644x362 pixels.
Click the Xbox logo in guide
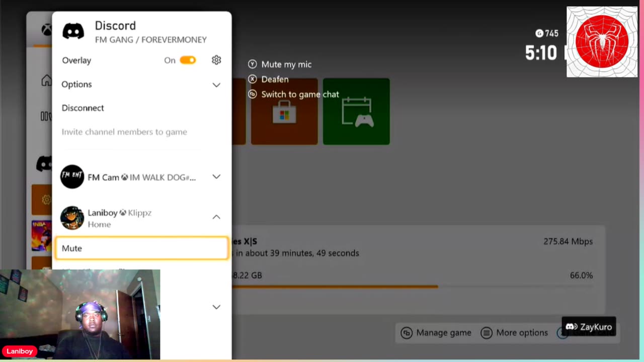click(x=46, y=30)
